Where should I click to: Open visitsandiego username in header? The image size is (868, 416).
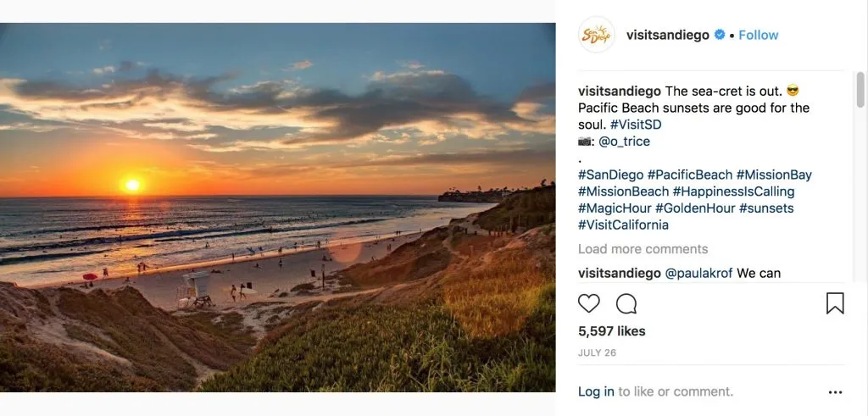click(x=667, y=35)
